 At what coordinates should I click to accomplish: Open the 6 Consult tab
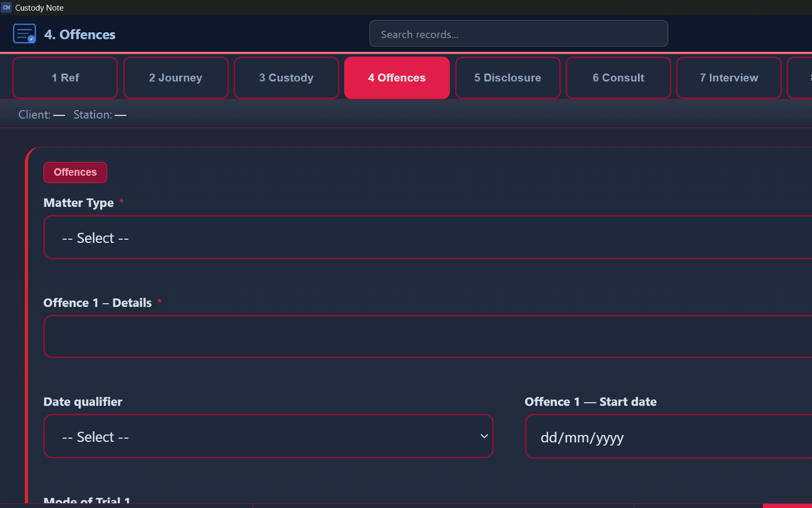click(618, 78)
